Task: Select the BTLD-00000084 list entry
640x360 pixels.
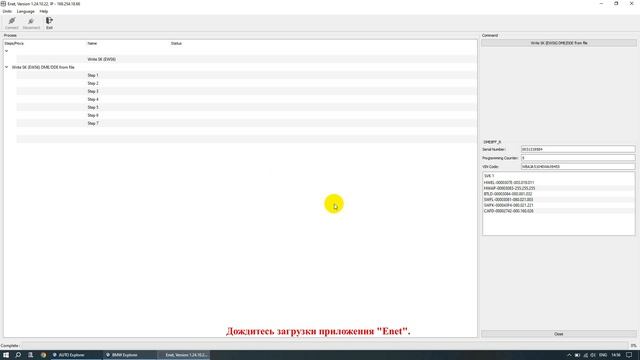Action: (558, 194)
